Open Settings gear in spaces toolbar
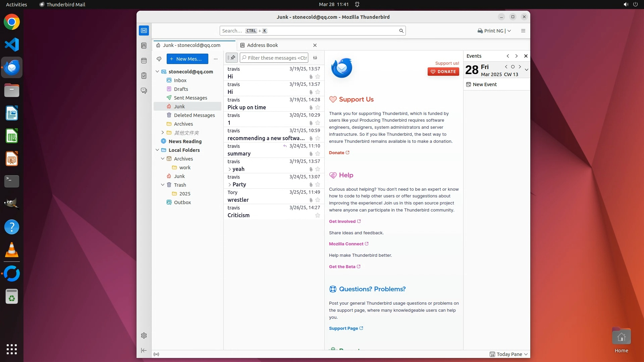 pyautogui.click(x=144, y=336)
